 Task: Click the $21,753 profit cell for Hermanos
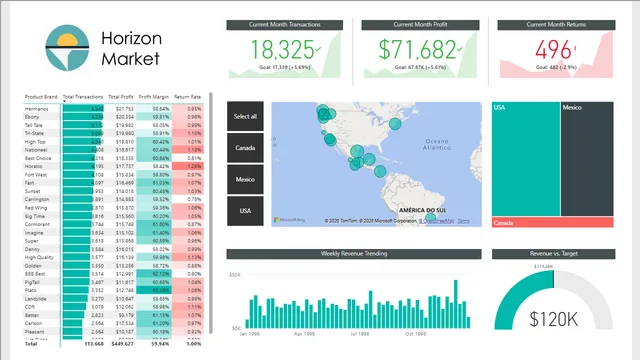[124, 109]
